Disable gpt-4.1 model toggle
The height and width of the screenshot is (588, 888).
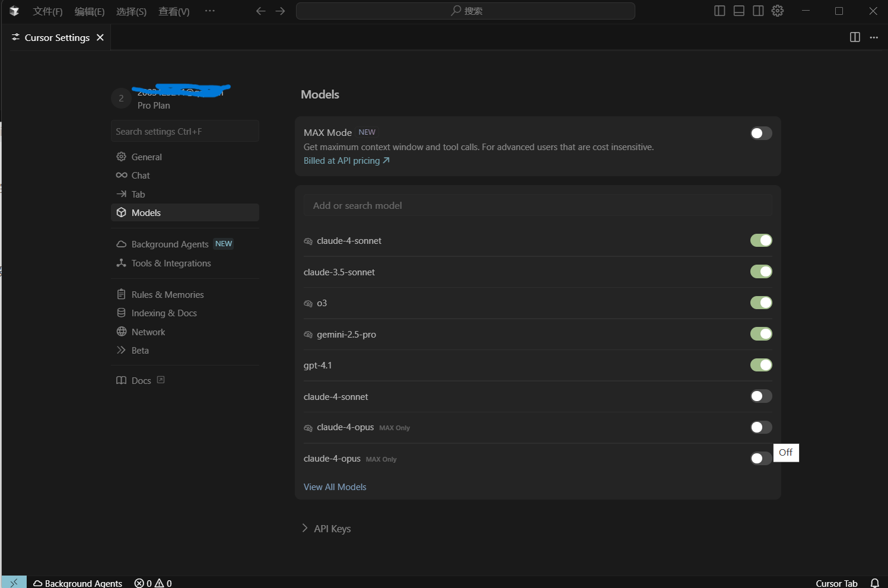click(761, 365)
